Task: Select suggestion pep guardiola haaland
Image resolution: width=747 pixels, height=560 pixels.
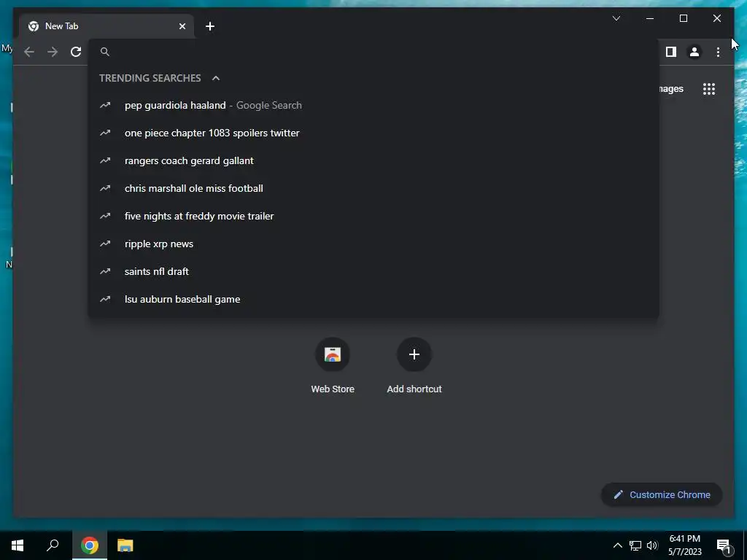Action: click(x=373, y=105)
